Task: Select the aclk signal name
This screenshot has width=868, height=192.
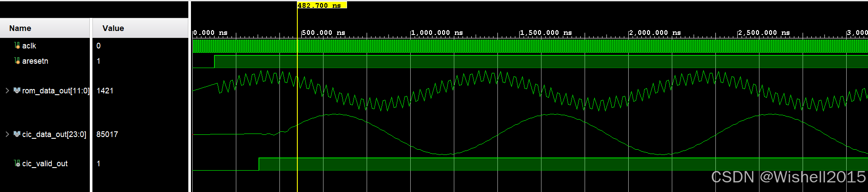Action: click(29, 46)
